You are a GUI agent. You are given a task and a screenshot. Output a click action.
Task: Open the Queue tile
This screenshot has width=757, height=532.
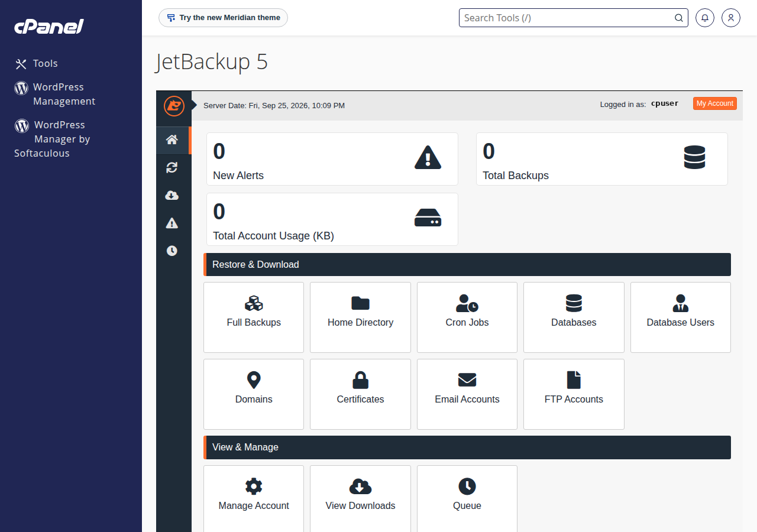467,499
